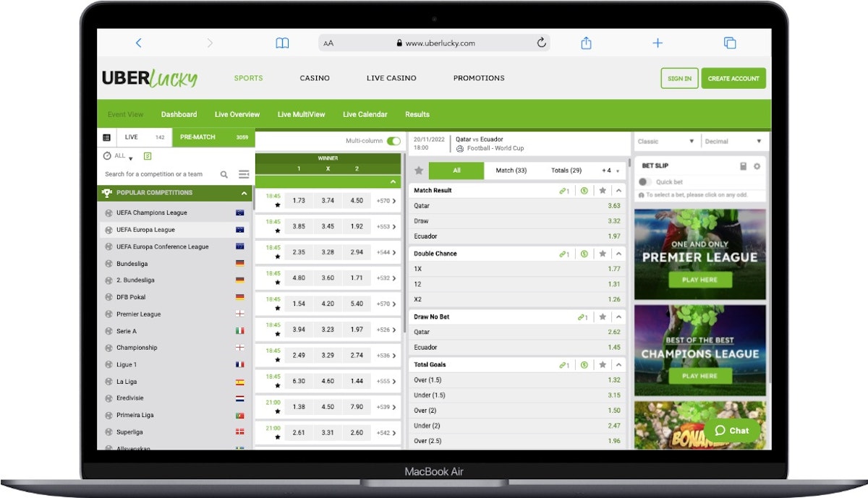Open the competition list menu icon
The width and height of the screenshot is (868, 498).
[x=244, y=174]
